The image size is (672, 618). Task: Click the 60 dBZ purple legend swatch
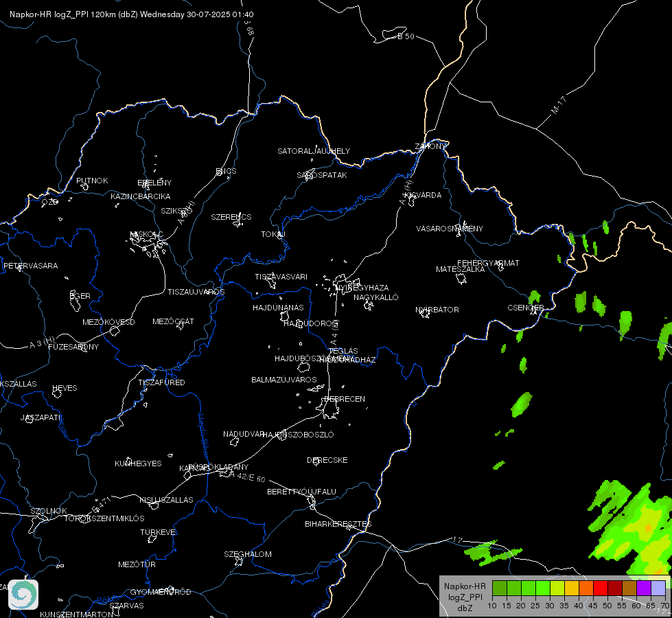pyautogui.click(x=644, y=588)
